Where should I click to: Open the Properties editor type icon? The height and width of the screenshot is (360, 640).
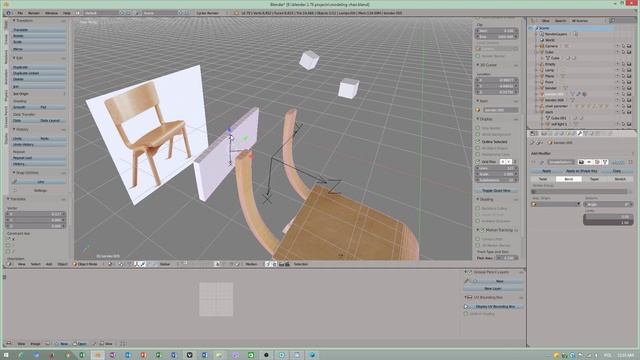click(x=533, y=133)
